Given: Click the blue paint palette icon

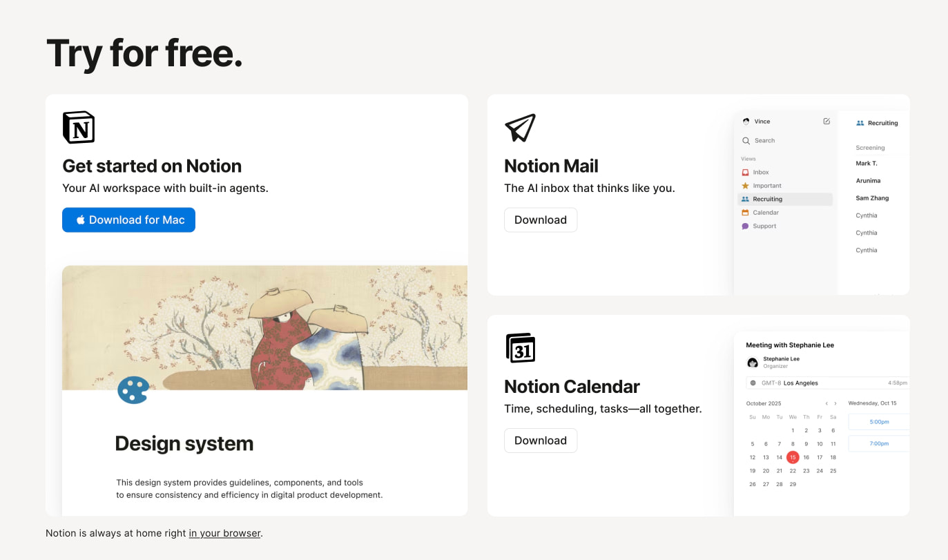Looking at the screenshot, I should (133, 390).
